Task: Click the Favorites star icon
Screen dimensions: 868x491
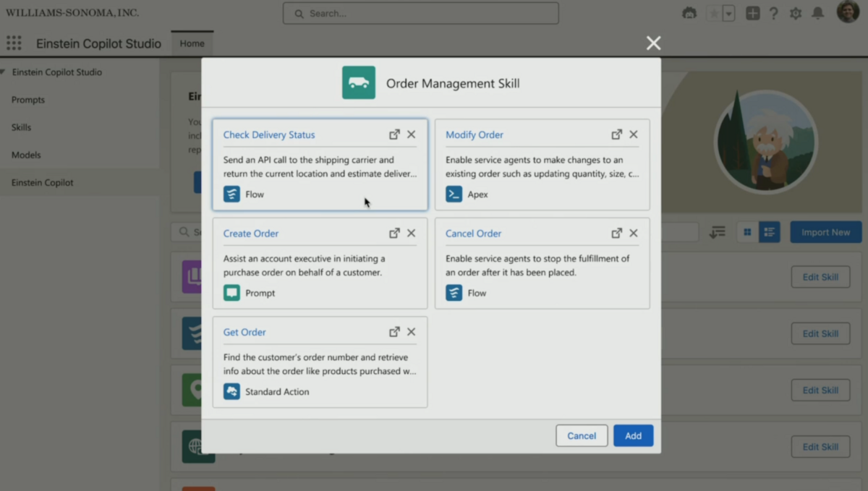Action: [714, 13]
